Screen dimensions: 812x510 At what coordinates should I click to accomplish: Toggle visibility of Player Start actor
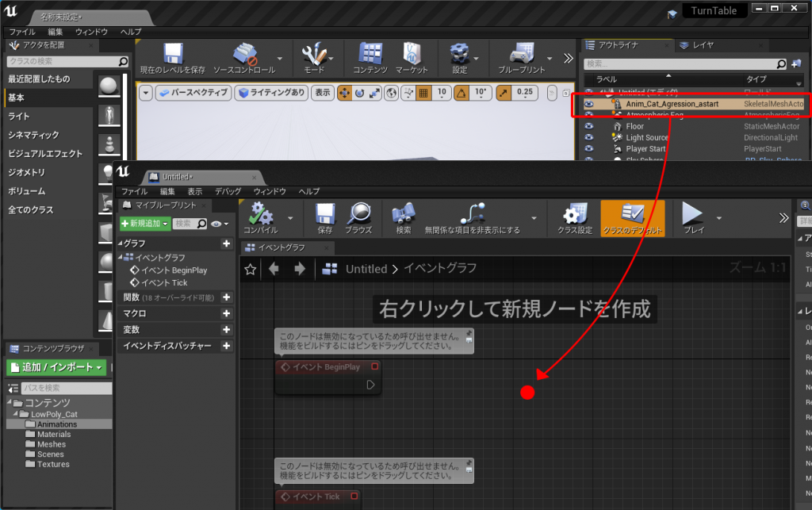pos(589,148)
